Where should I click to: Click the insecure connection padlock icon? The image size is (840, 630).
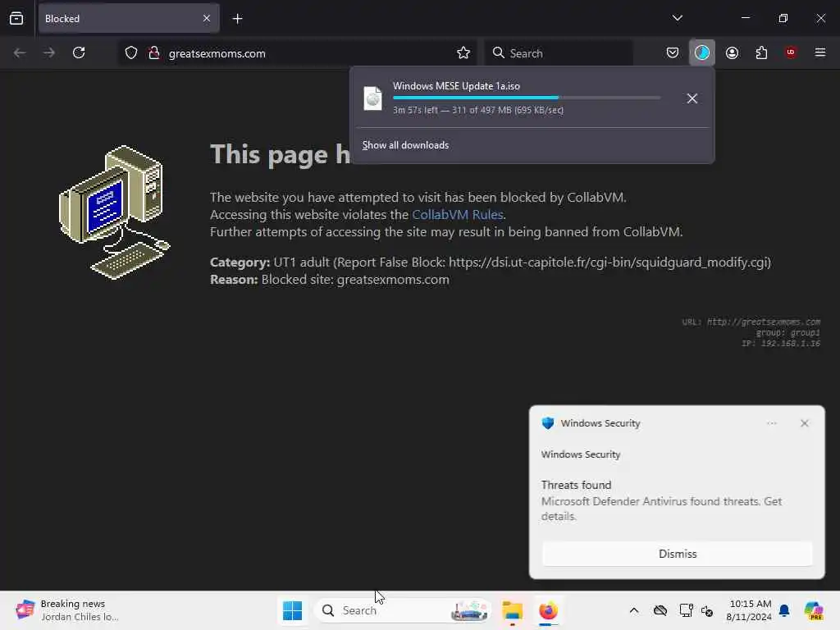tap(153, 53)
